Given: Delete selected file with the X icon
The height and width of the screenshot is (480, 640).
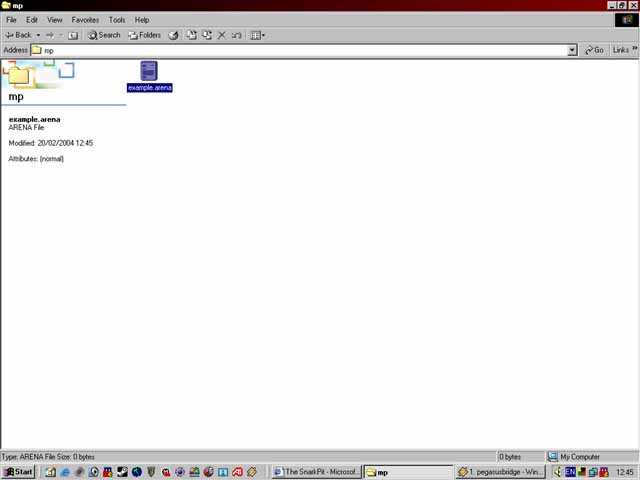Looking at the screenshot, I should click(222, 35).
